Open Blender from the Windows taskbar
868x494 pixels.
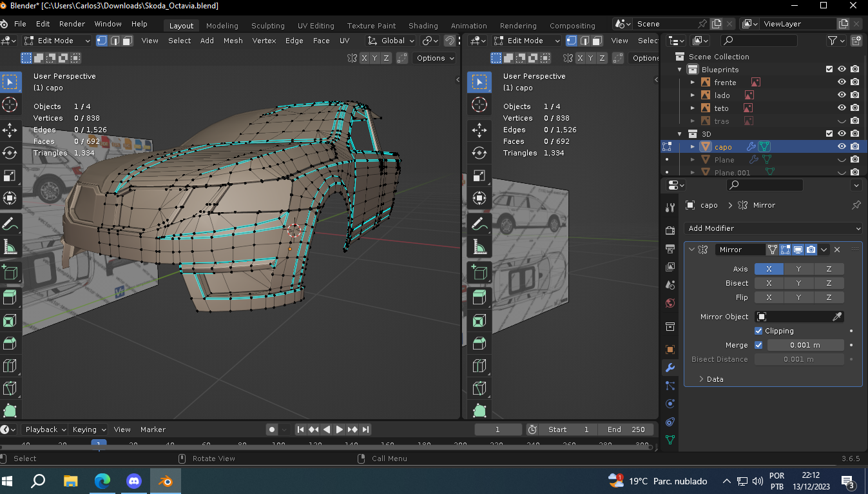pyautogui.click(x=166, y=481)
